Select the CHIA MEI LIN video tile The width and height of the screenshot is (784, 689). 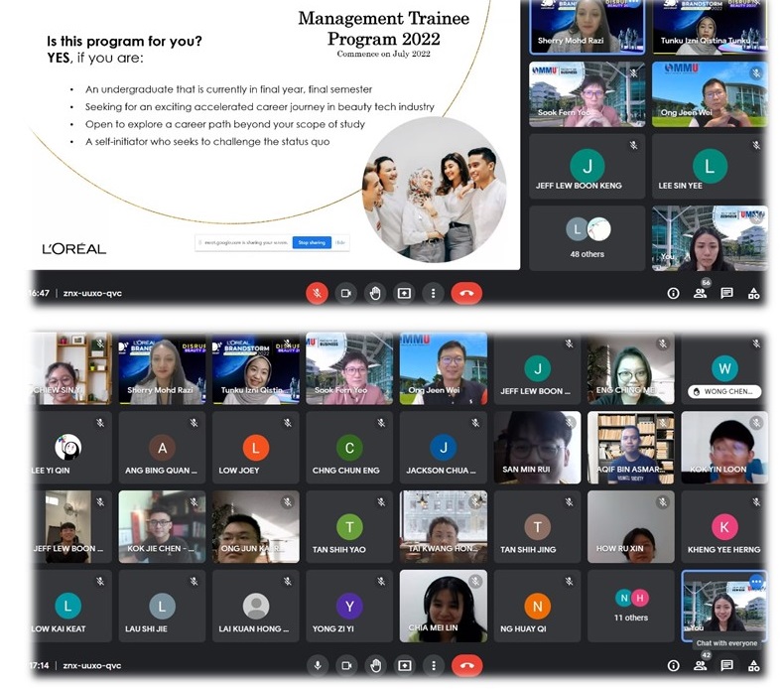[x=444, y=606]
